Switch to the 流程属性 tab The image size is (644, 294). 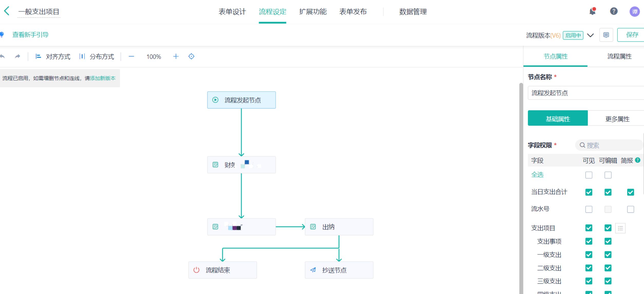(619, 56)
